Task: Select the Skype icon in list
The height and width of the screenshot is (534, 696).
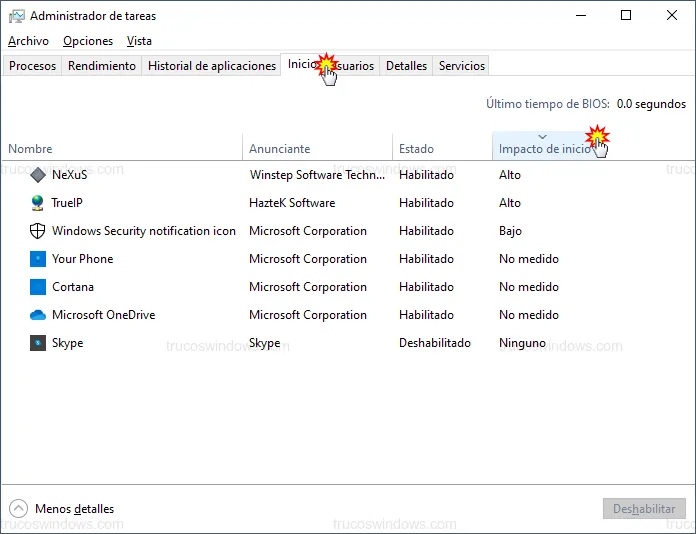Action: tap(38, 343)
